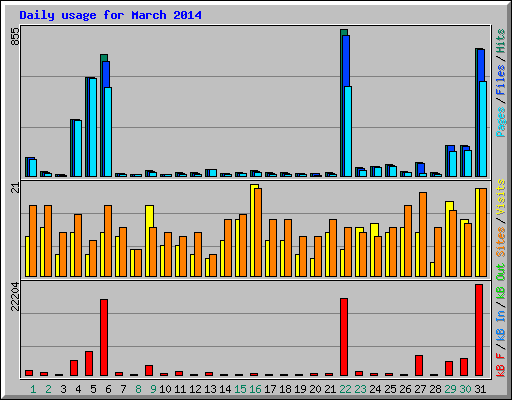Click day label 6 on x-axis
This screenshot has height=400, width=512.
[108, 389]
